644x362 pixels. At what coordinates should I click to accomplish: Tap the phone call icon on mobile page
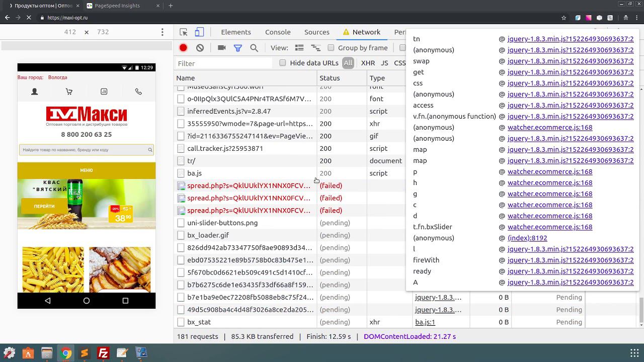tap(138, 92)
